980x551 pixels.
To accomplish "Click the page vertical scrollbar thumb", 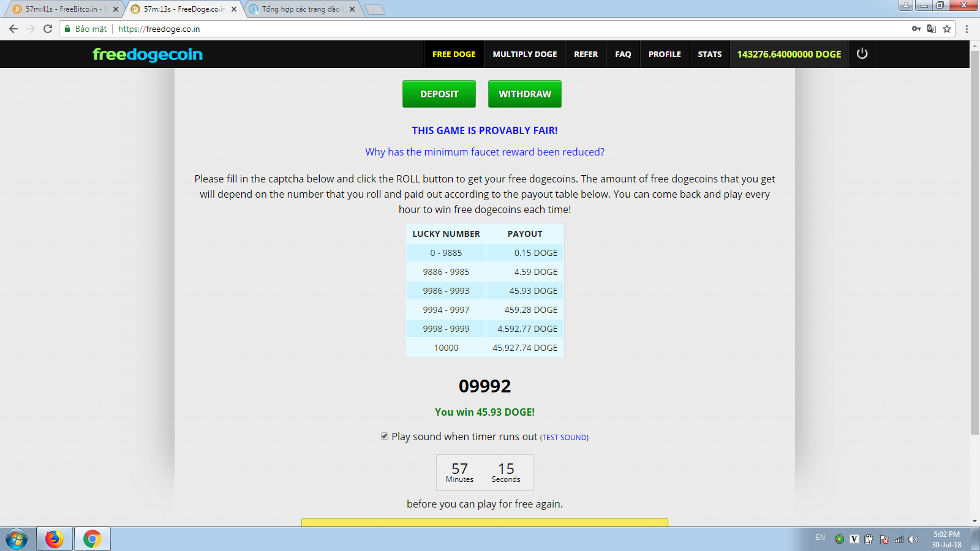I will pyautogui.click(x=974, y=242).
